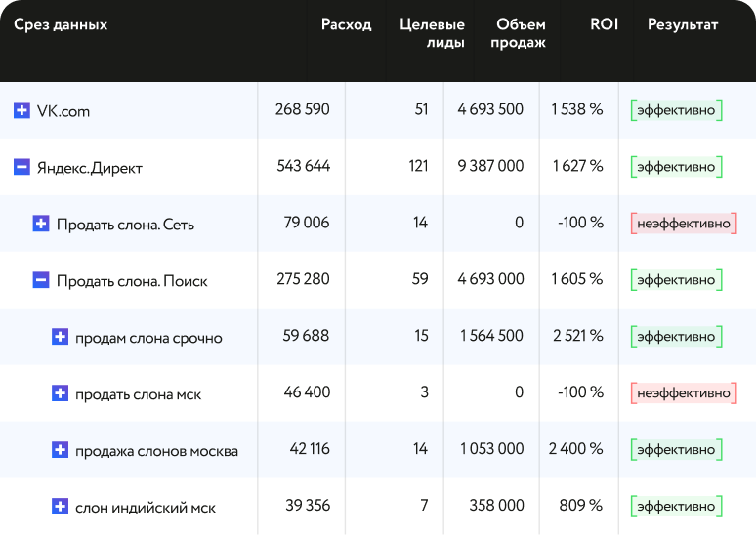Expand the продам слона срочно keyword

[60, 337]
